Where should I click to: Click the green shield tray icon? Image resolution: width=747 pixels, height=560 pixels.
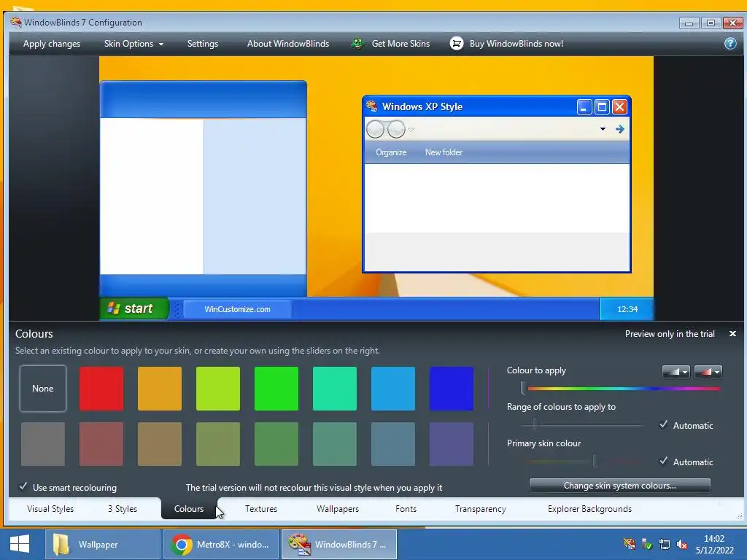646,544
